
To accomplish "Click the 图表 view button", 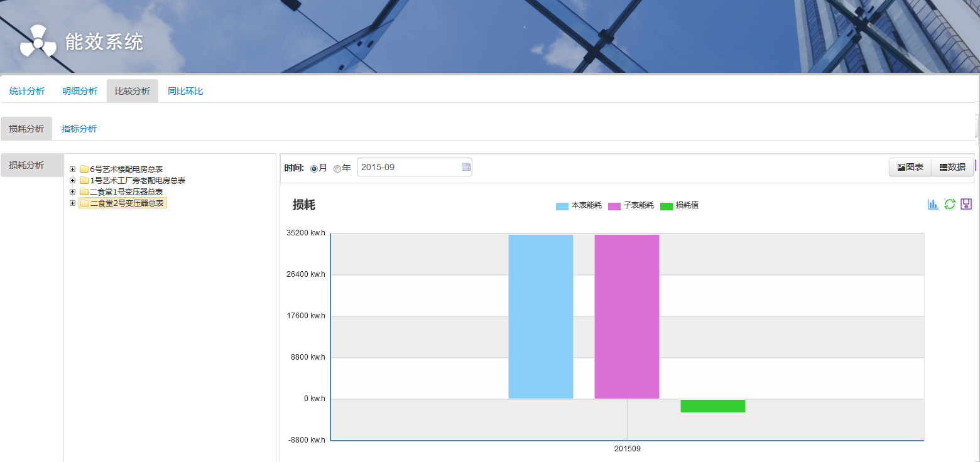I will pos(910,167).
